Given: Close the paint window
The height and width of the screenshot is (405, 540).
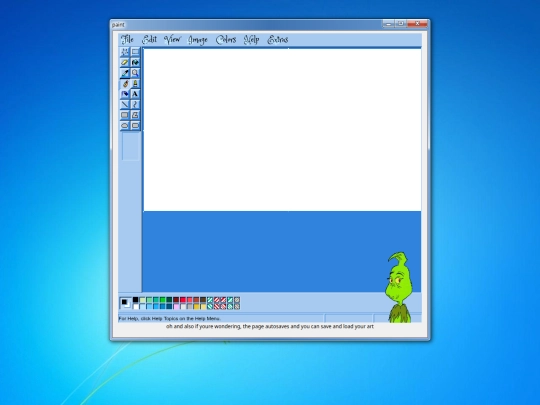Looking at the screenshot, I should click(417, 24).
